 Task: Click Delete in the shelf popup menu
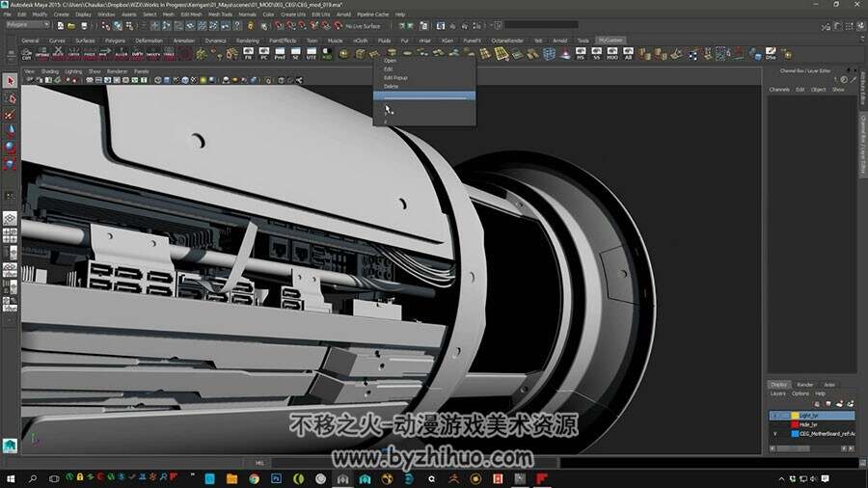391,86
